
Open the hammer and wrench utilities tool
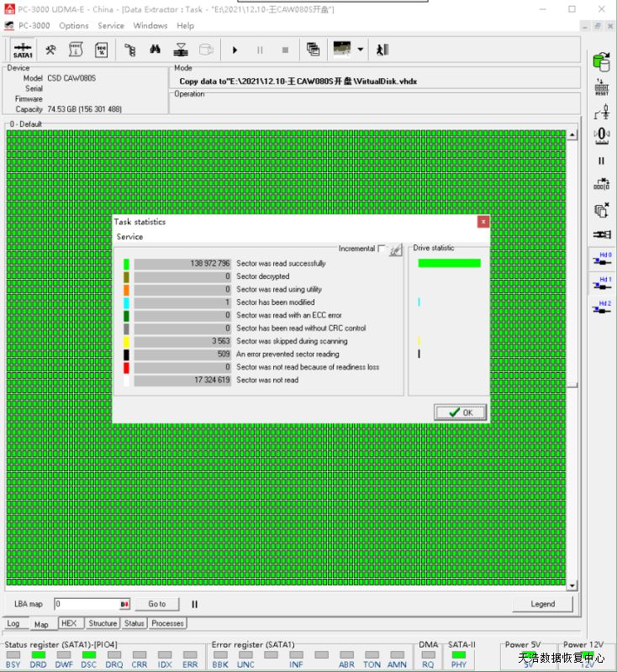(x=50, y=50)
